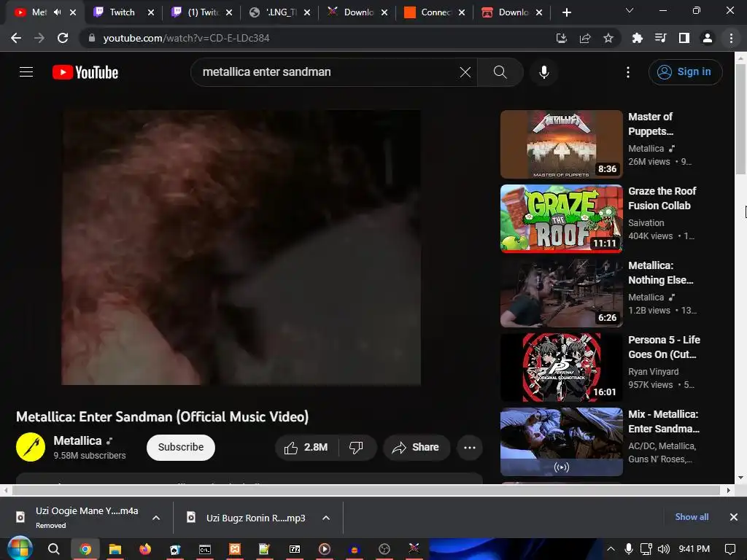Image resolution: width=747 pixels, height=560 pixels.
Task: Bookmark this page with star icon
Action: pyautogui.click(x=608, y=38)
